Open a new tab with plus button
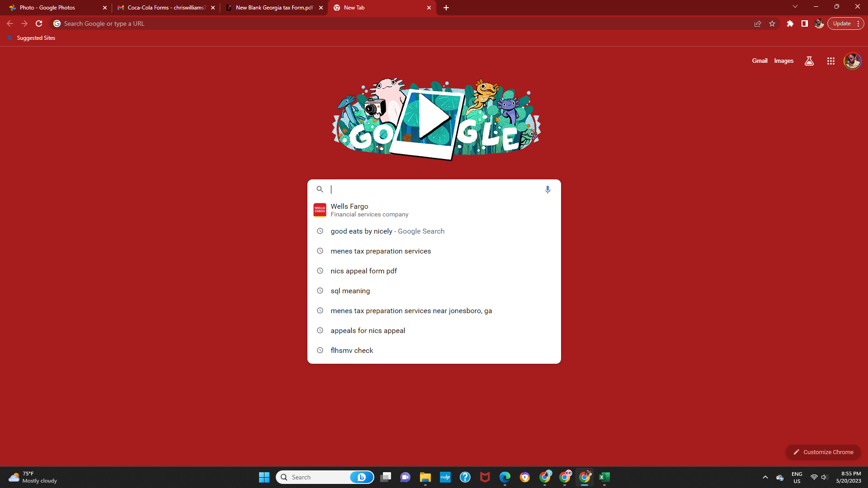Screen dimensions: 868x488 click(x=446, y=8)
